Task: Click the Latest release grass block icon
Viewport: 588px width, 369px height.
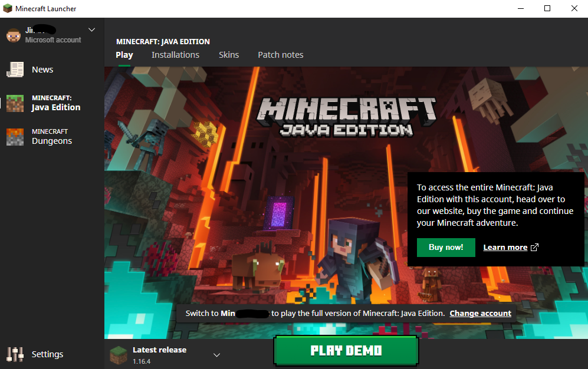Action: (x=119, y=355)
